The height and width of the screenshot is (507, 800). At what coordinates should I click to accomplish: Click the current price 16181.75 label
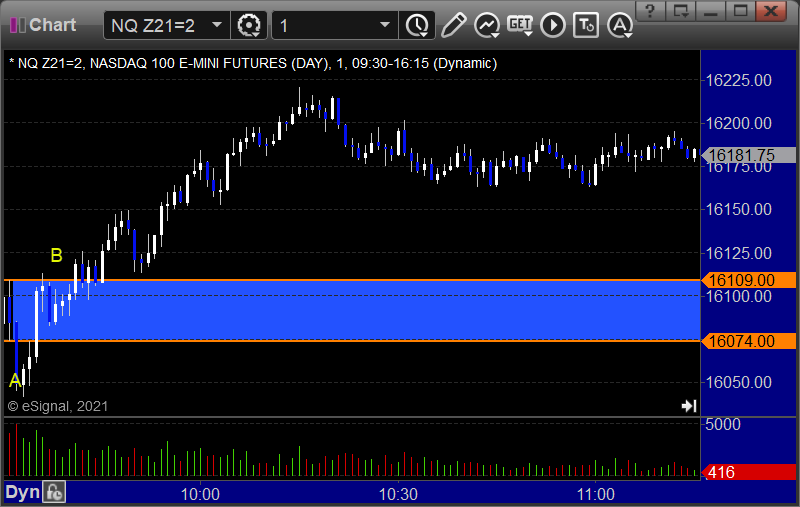pyautogui.click(x=748, y=155)
